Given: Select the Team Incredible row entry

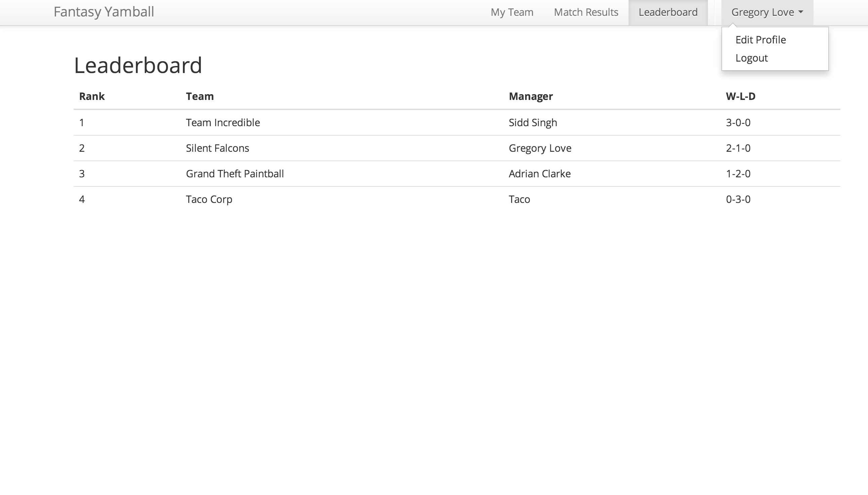Looking at the screenshot, I should (x=223, y=122).
